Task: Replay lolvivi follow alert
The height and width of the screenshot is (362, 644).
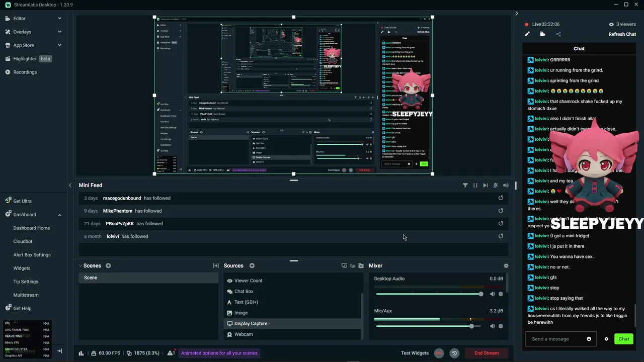Action: click(501, 236)
